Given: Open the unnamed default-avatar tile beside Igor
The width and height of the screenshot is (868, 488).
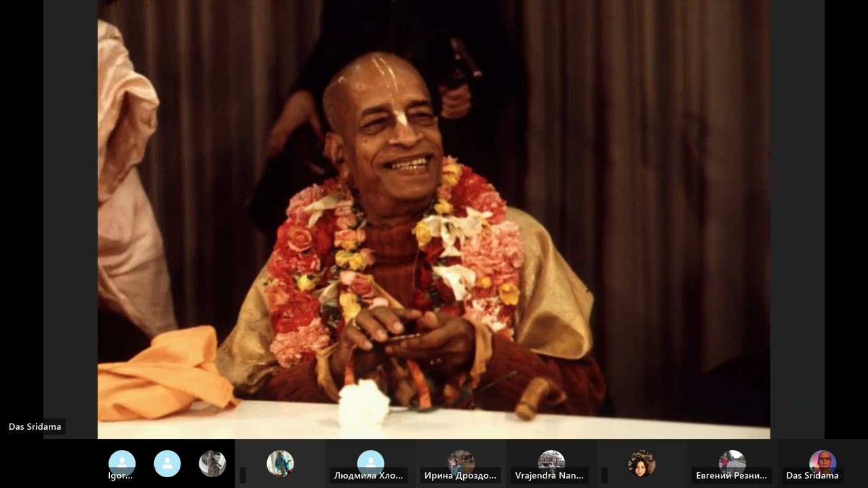Looking at the screenshot, I should (167, 464).
